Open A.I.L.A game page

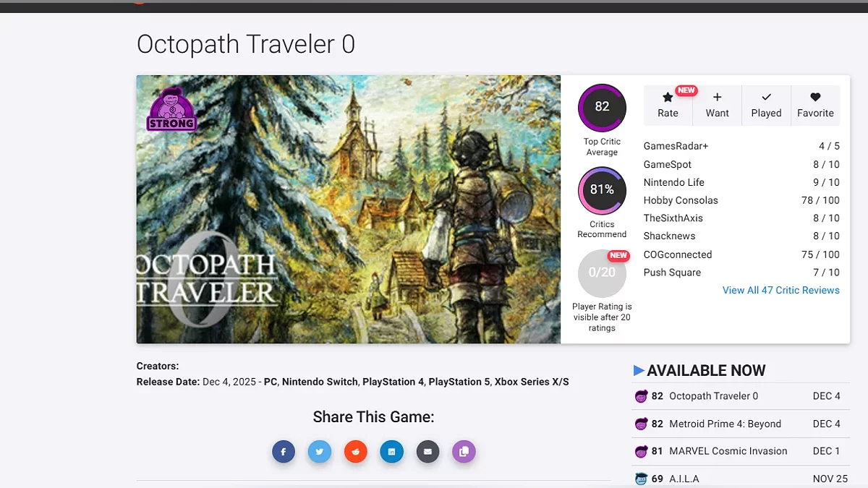pos(684,479)
